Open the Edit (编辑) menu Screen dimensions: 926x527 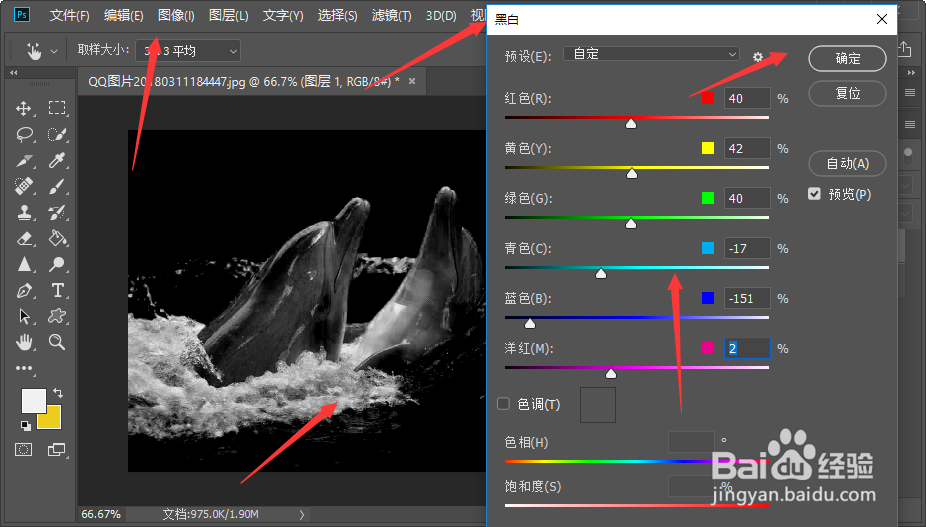(123, 15)
